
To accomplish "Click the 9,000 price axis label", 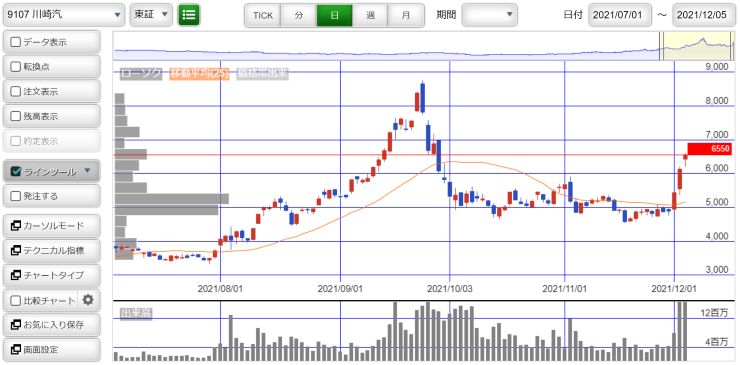I will (x=717, y=67).
